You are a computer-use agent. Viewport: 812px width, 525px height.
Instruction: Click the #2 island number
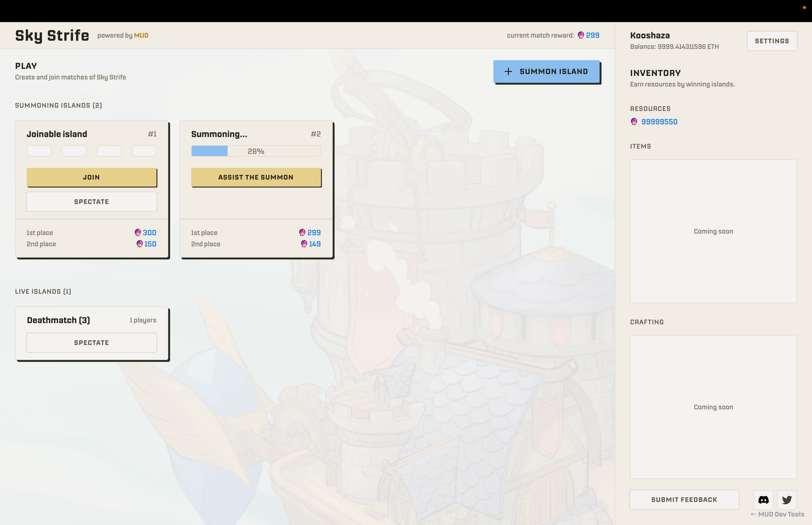pyautogui.click(x=316, y=134)
